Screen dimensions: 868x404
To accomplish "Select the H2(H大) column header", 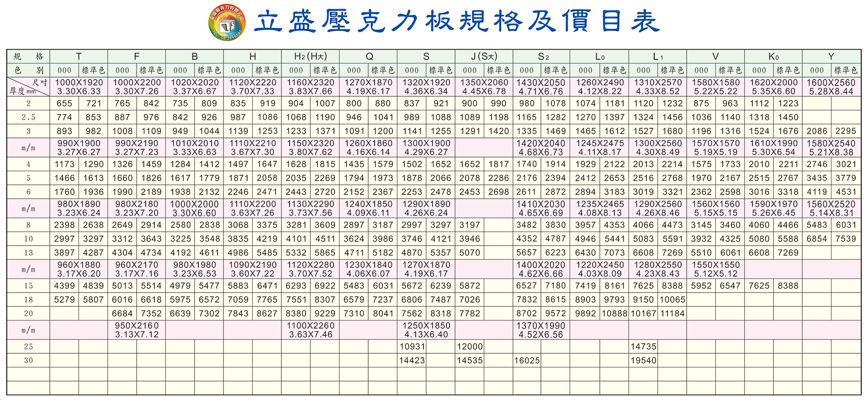I will [310, 56].
